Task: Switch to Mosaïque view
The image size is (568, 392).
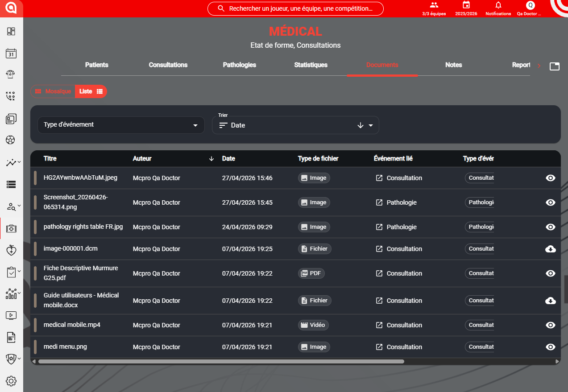Action: coord(53,91)
